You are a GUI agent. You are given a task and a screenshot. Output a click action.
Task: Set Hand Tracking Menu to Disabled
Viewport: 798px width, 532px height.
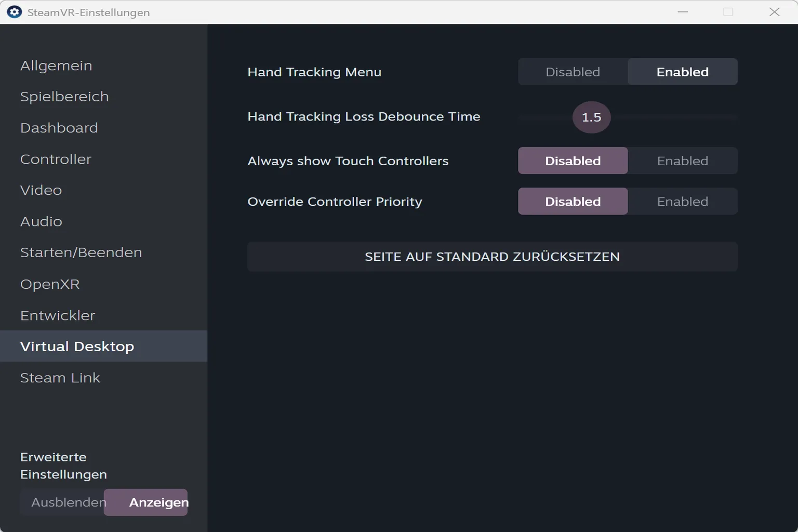click(573, 72)
